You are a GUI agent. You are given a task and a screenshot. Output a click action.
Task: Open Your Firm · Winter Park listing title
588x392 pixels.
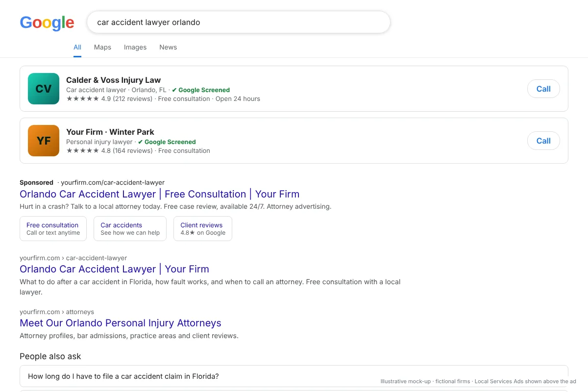click(x=110, y=132)
